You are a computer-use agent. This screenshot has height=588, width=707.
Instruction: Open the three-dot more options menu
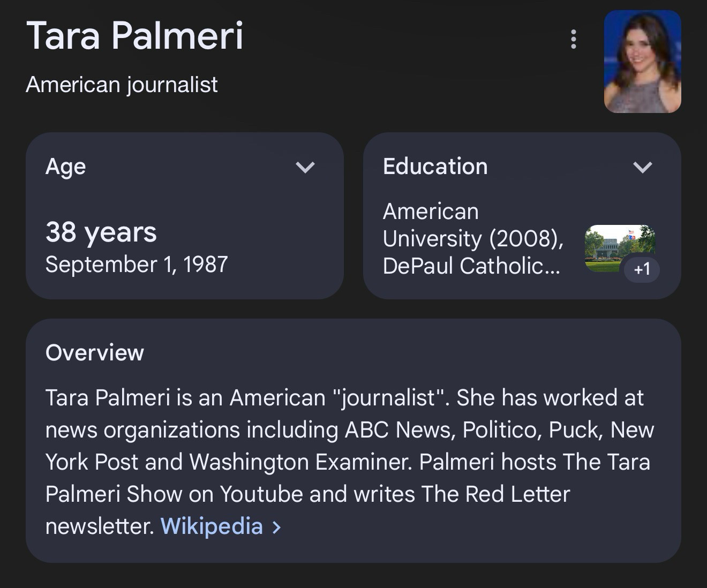(574, 39)
